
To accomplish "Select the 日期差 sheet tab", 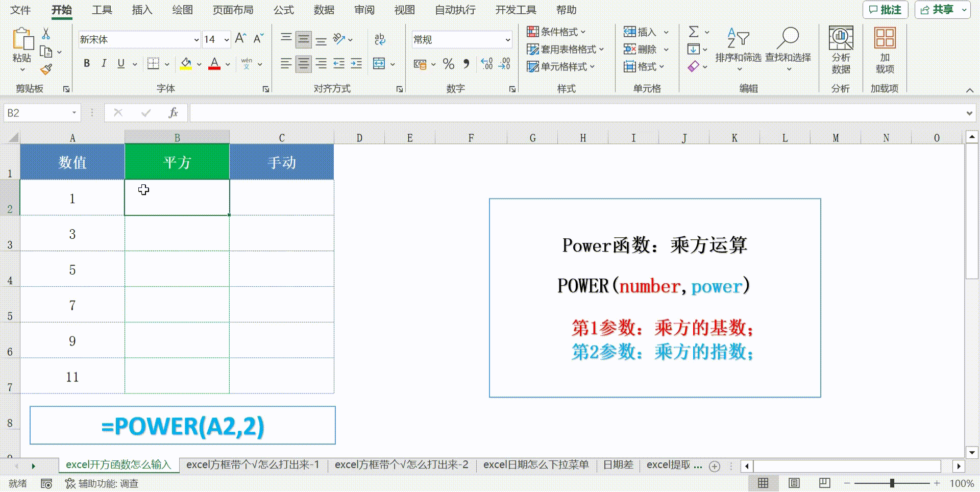I will point(618,464).
